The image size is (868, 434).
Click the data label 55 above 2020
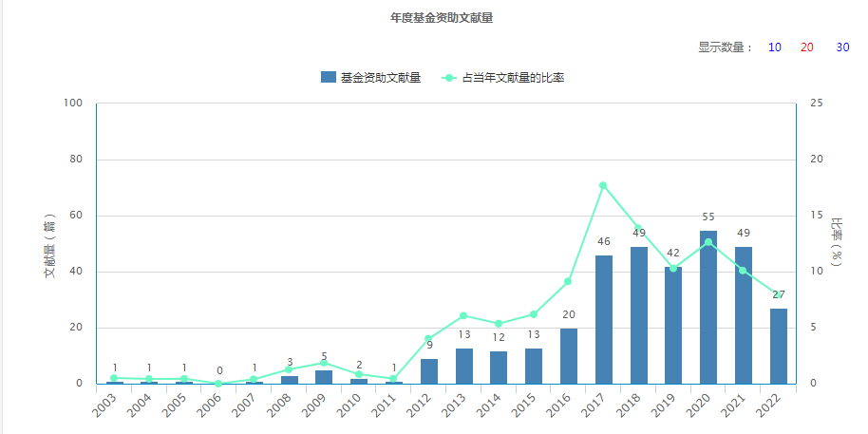click(708, 217)
